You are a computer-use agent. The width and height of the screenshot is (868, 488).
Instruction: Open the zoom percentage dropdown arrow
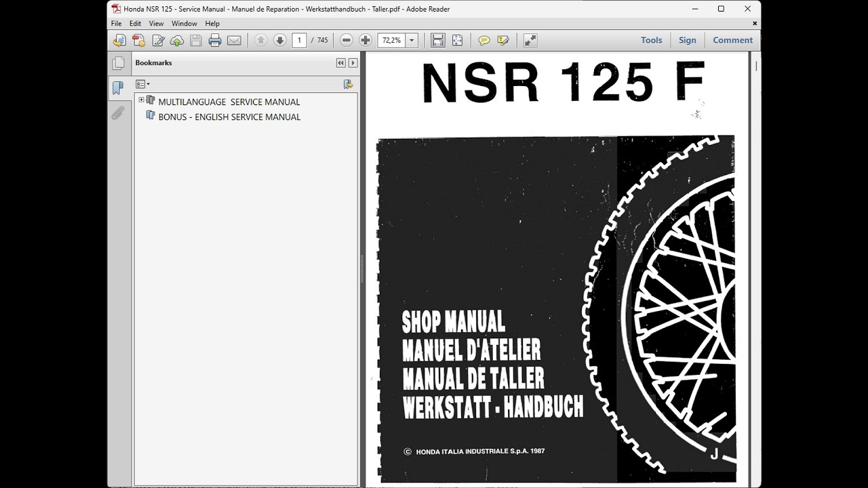click(412, 41)
